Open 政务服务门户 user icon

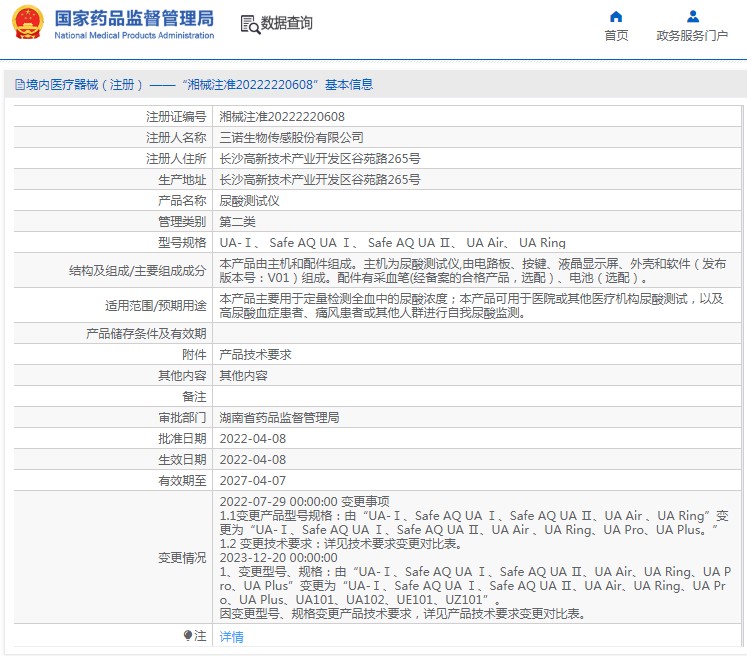click(x=693, y=17)
